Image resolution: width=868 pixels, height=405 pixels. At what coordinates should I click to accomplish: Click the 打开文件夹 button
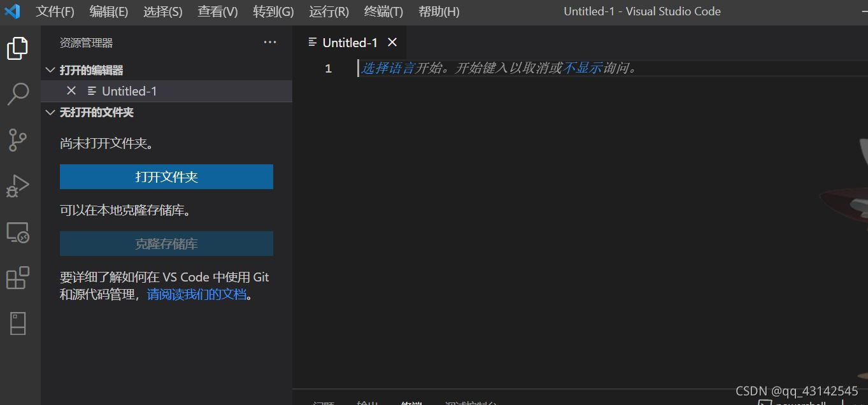[x=166, y=176]
